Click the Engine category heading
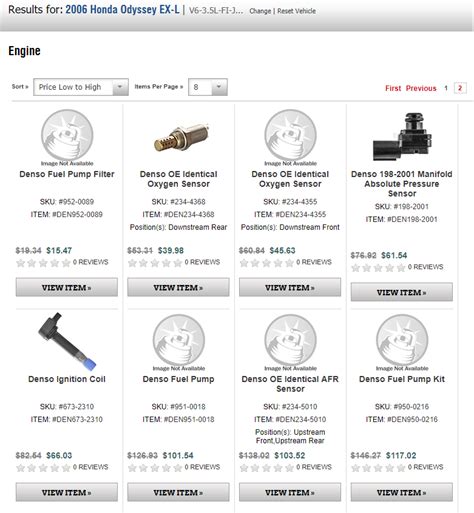474x513 pixels. click(x=24, y=51)
